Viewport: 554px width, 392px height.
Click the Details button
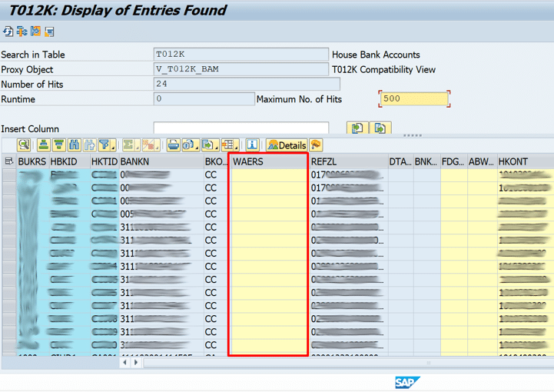287,145
